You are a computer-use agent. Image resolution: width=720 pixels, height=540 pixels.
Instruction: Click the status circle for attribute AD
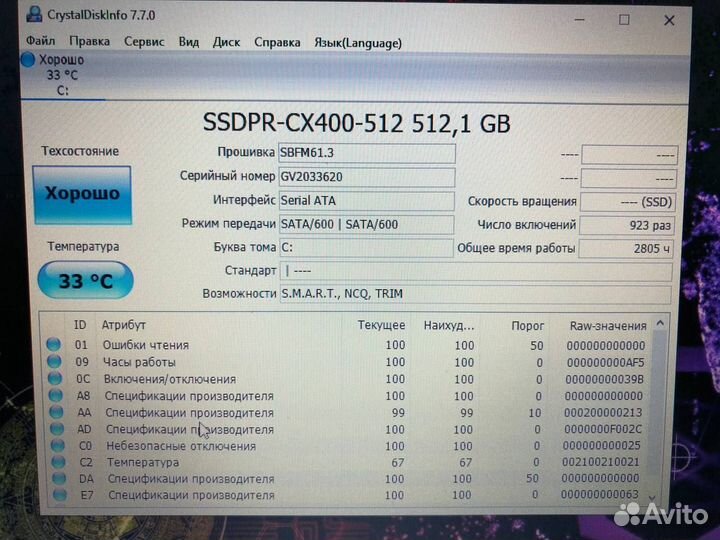[57, 428]
